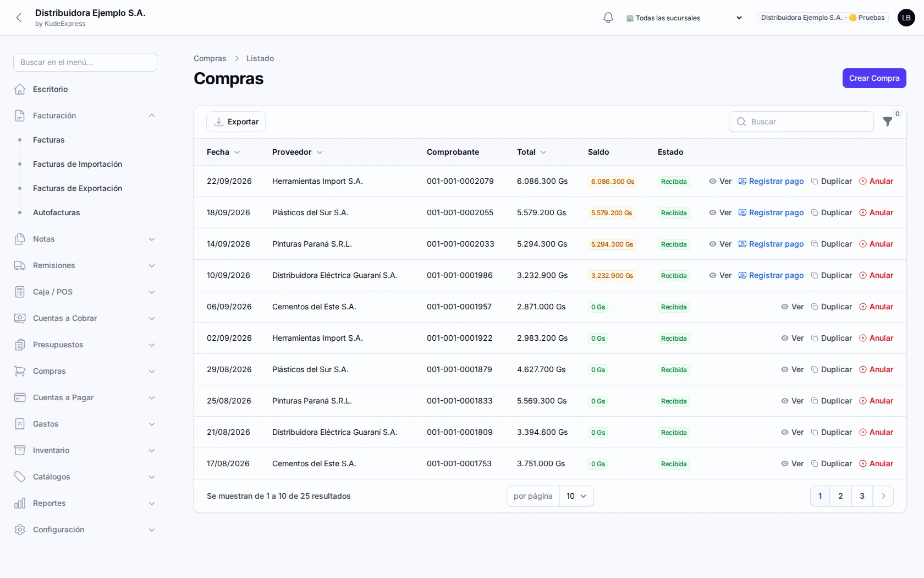Click the Facturación document icon
The height and width of the screenshot is (578, 924).
[20, 116]
